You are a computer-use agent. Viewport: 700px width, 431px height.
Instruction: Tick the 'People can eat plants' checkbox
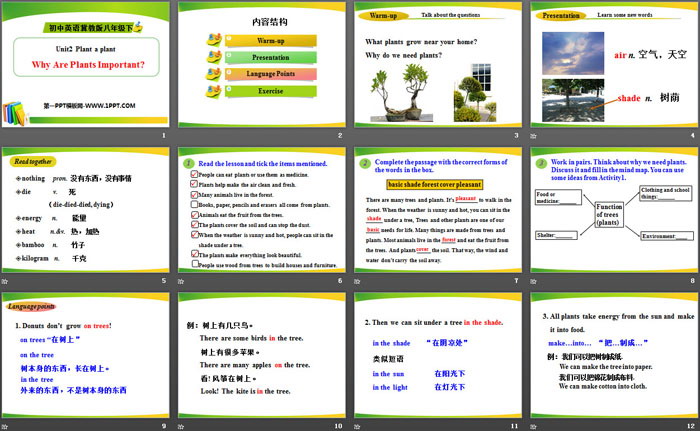[x=192, y=175]
